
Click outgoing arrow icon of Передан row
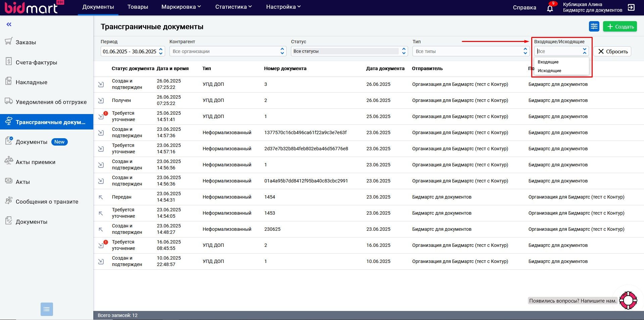point(101,197)
